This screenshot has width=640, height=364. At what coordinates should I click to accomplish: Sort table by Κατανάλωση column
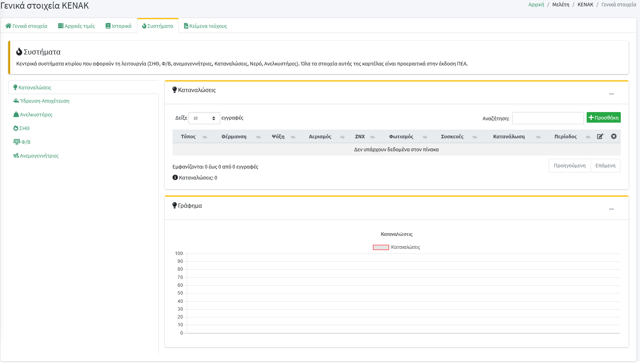(509, 137)
